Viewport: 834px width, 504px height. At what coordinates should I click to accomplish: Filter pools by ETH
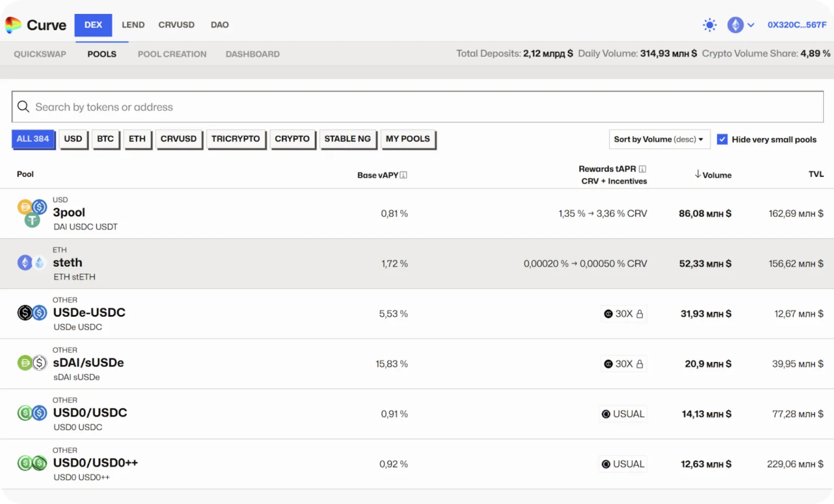pyautogui.click(x=137, y=139)
